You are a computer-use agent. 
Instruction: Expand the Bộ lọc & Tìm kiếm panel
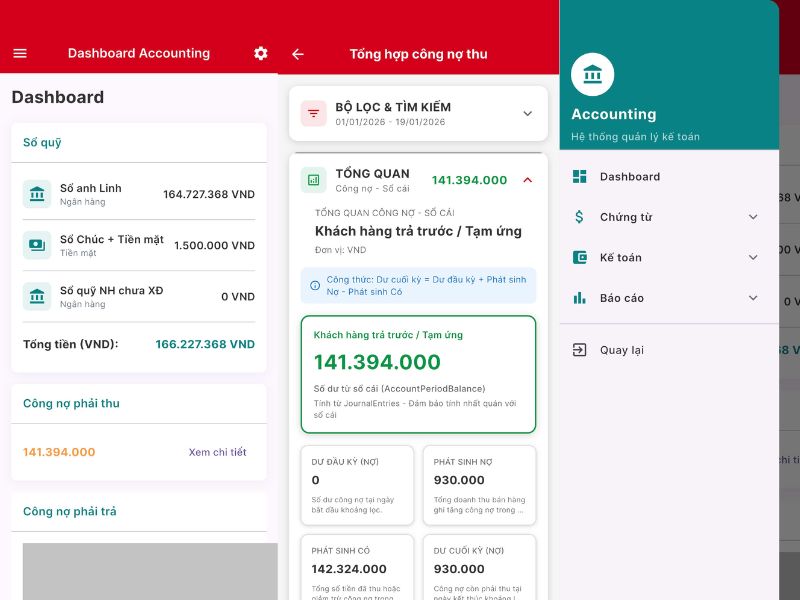[x=528, y=114]
